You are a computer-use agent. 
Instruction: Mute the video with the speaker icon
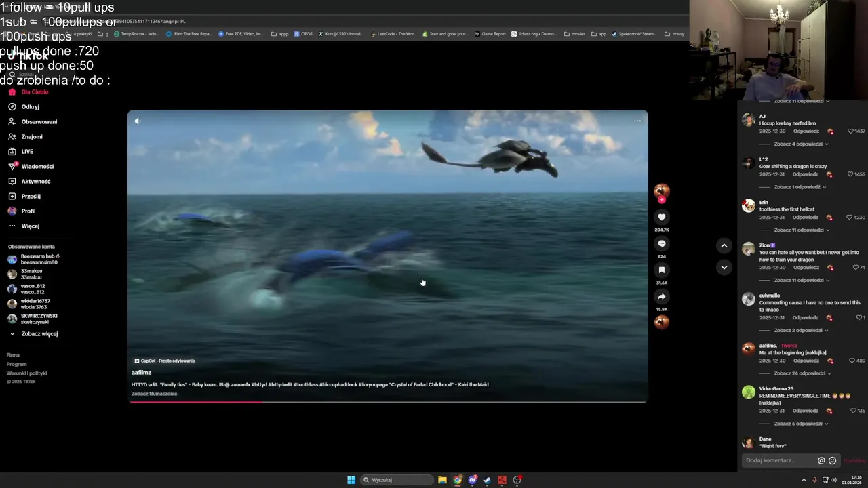(138, 121)
